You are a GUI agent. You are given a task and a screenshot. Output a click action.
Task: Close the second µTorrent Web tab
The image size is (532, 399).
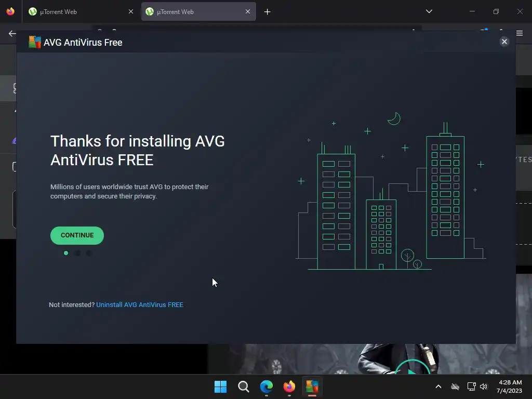click(x=248, y=12)
